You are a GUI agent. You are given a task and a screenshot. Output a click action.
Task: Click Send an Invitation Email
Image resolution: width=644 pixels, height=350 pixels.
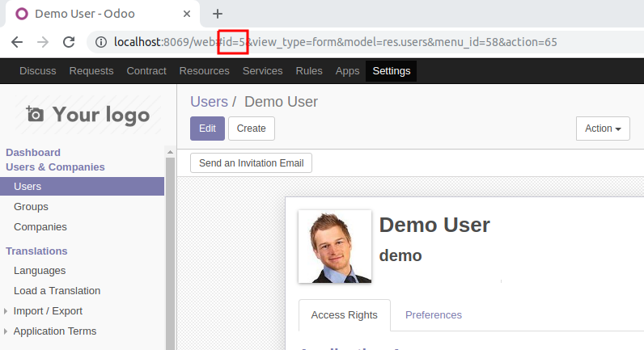251,163
